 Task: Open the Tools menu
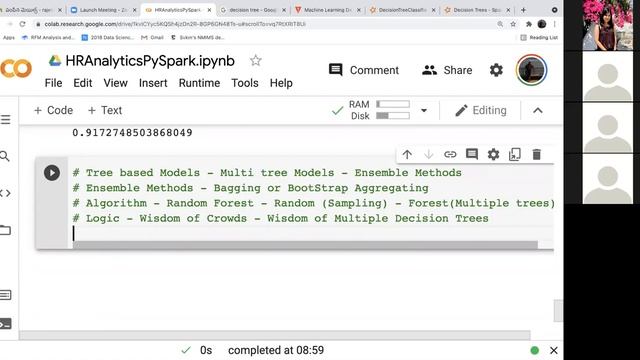245,83
